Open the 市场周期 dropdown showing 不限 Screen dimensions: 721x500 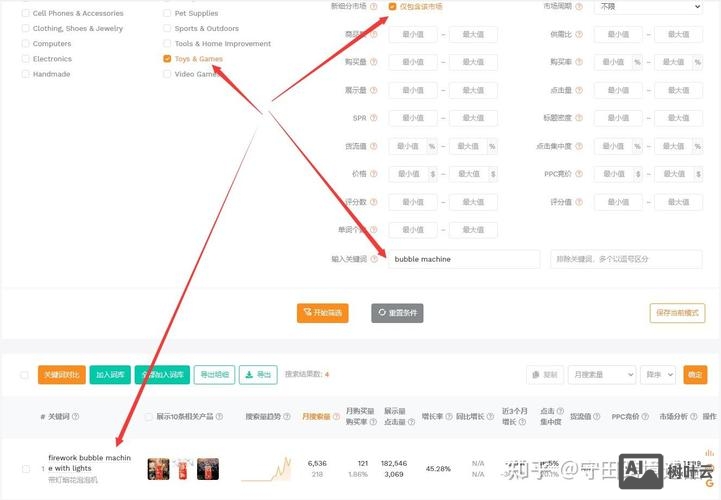point(650,7)
